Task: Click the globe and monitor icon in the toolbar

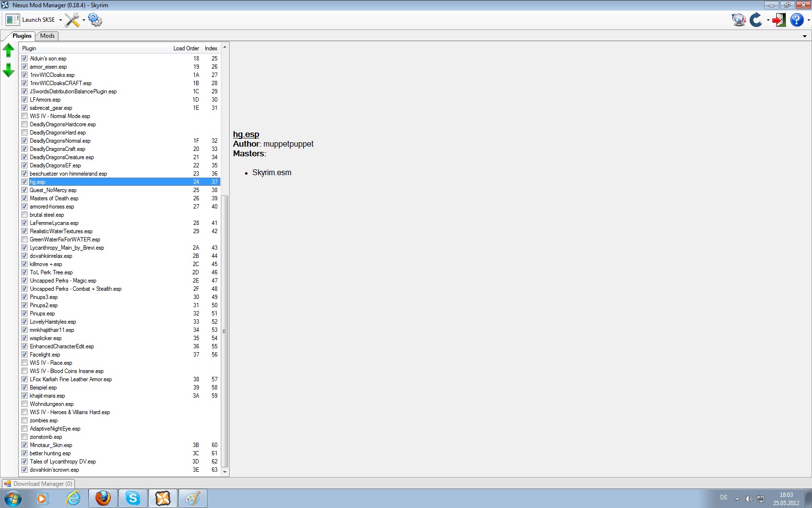Action: 739,20
